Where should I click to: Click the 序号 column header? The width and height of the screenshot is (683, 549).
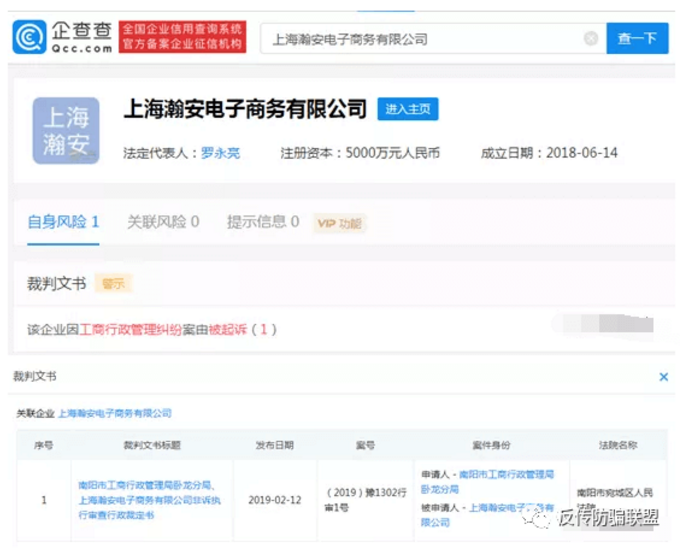[44, 445]
